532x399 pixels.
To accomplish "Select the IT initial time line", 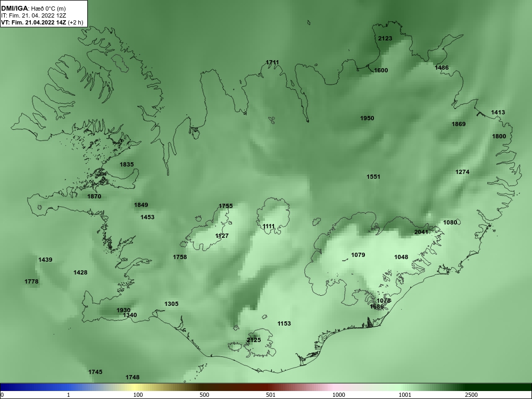I will (x=34, y=15).
